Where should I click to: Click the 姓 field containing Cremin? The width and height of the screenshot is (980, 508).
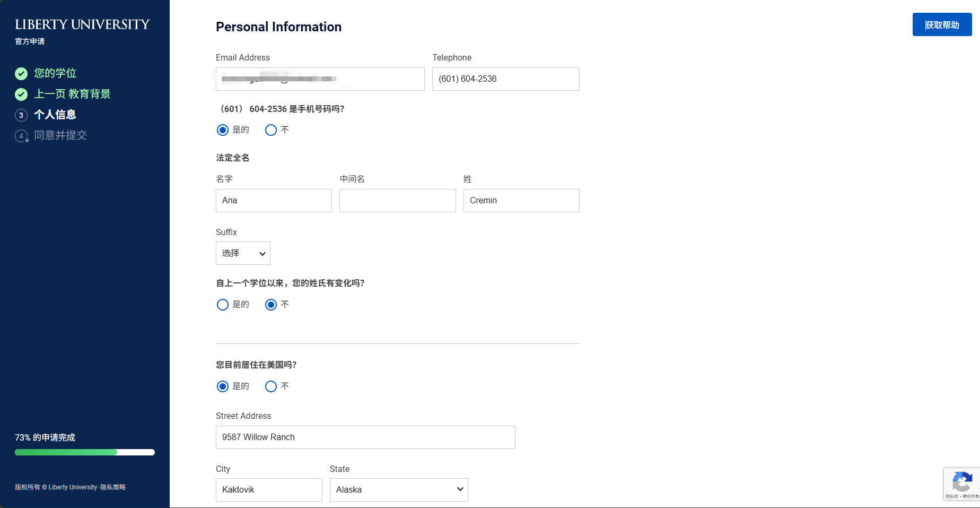tap(521, 201)
